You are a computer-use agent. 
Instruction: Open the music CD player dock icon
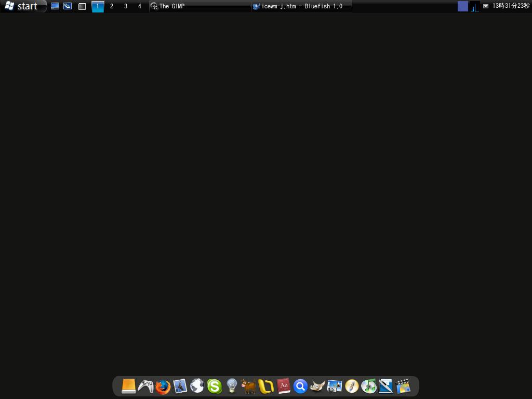pyautogui.click(x=369, y=386)
